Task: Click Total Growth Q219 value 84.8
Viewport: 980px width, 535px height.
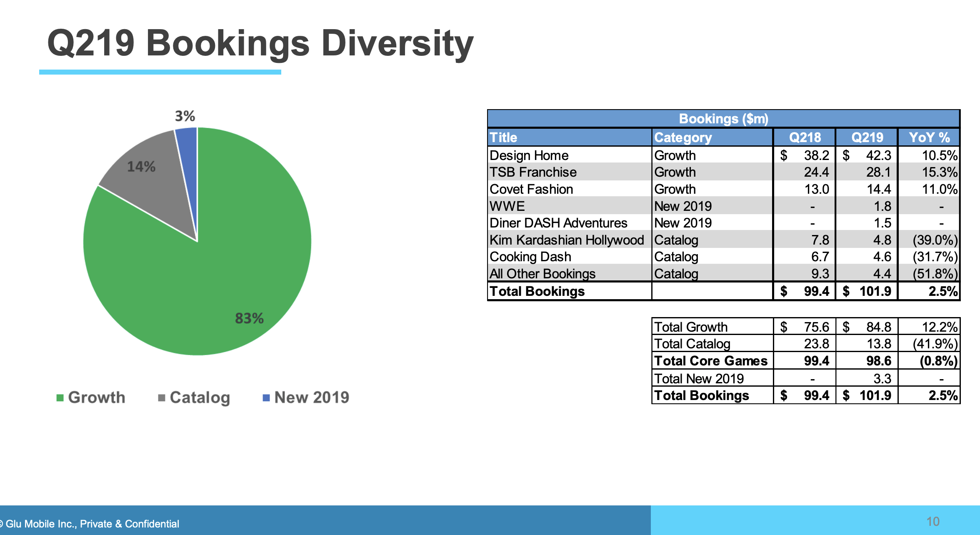Action: pyautogui.click(x=879, y=327)
